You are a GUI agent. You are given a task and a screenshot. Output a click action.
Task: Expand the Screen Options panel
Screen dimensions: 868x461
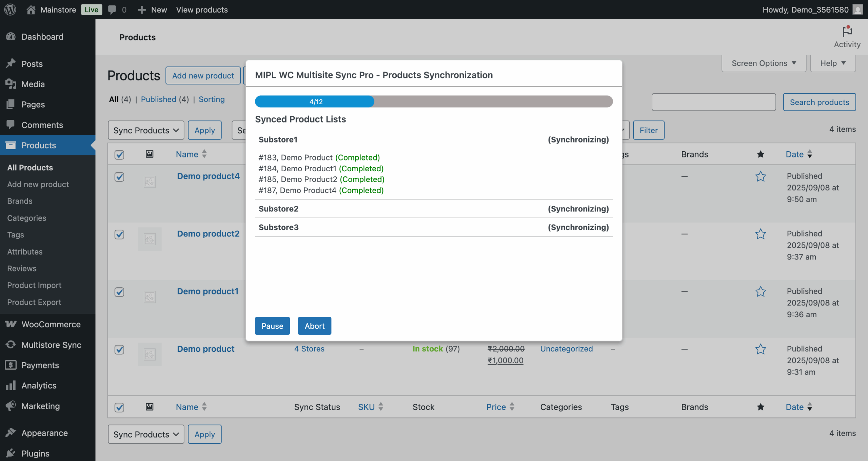[x=763, y=63]
